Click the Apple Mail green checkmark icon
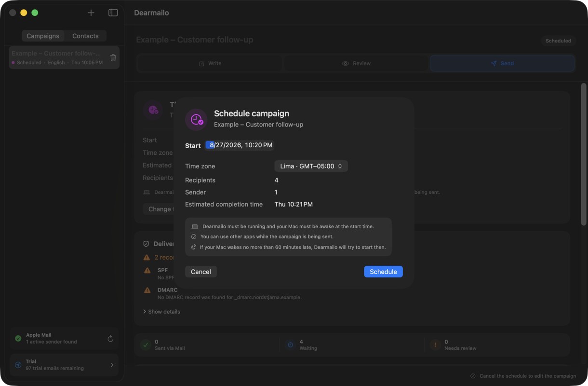Screen dimensions: 588x386 click(18, 338)
